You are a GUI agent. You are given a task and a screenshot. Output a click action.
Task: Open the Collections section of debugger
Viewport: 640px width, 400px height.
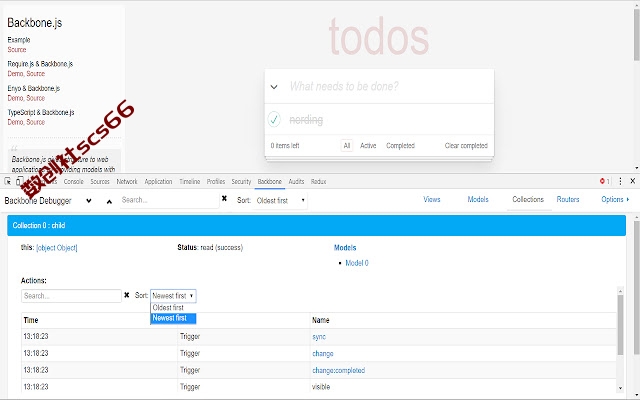tap(528, 199)
